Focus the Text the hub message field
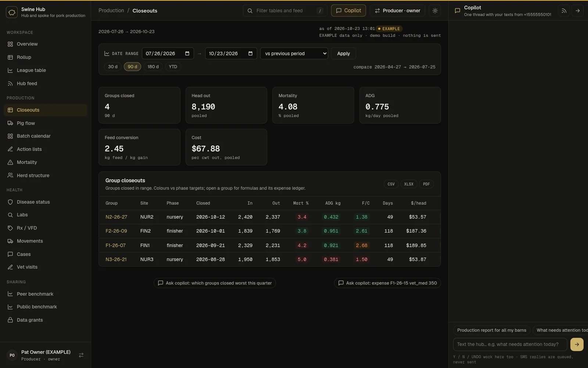The width and height of the screenshot is (588, 368). pos(510,344)
